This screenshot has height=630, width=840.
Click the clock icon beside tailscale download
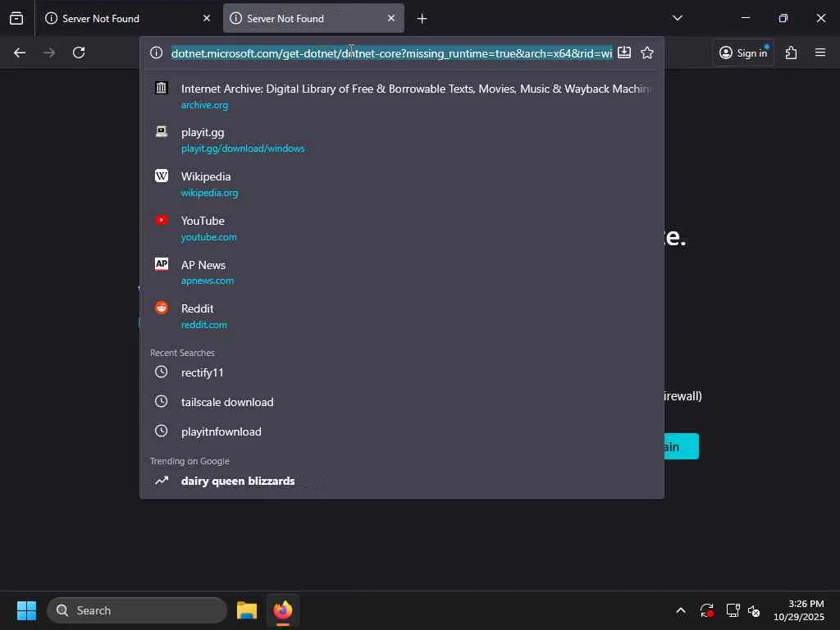tap(162, 401)
